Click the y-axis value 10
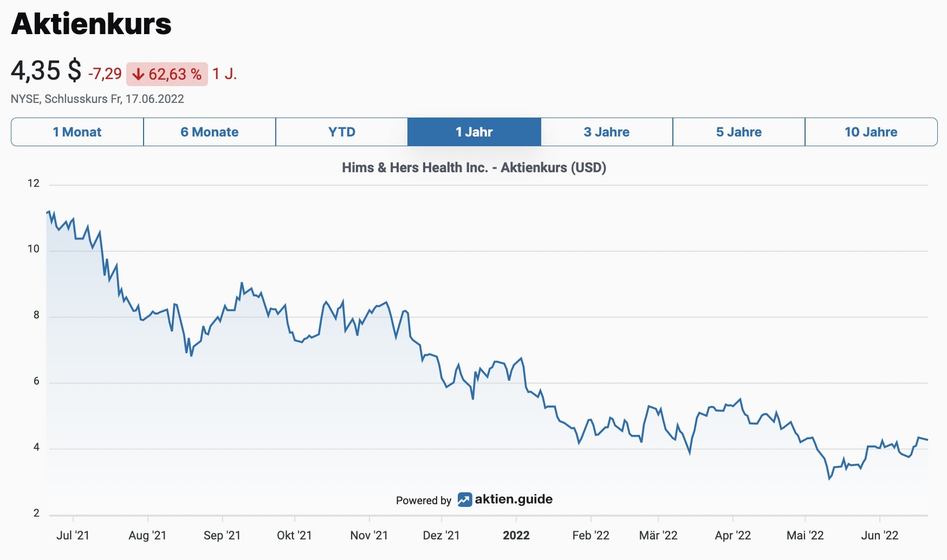The image size is (947, 560). pos(34,249)
